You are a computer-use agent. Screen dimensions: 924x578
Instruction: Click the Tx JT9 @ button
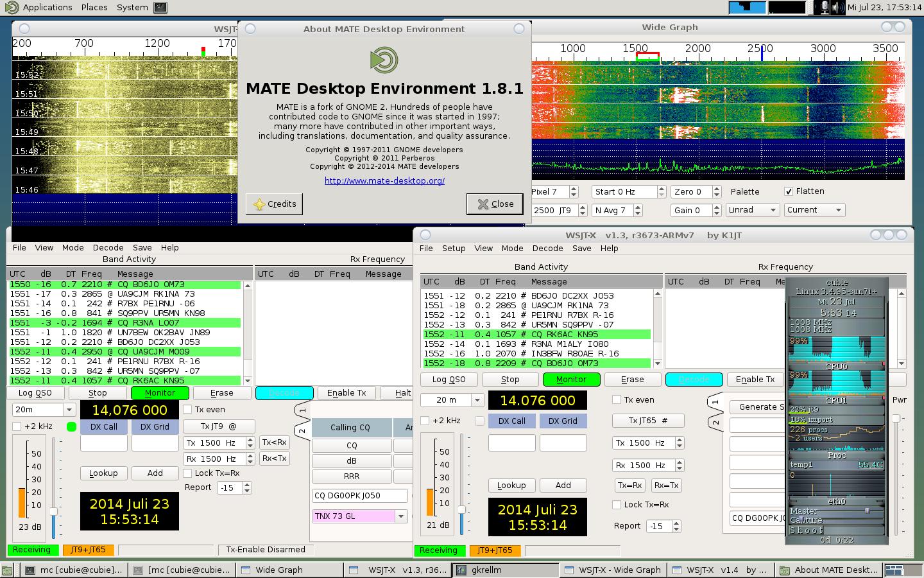click(x=218, y=426)
